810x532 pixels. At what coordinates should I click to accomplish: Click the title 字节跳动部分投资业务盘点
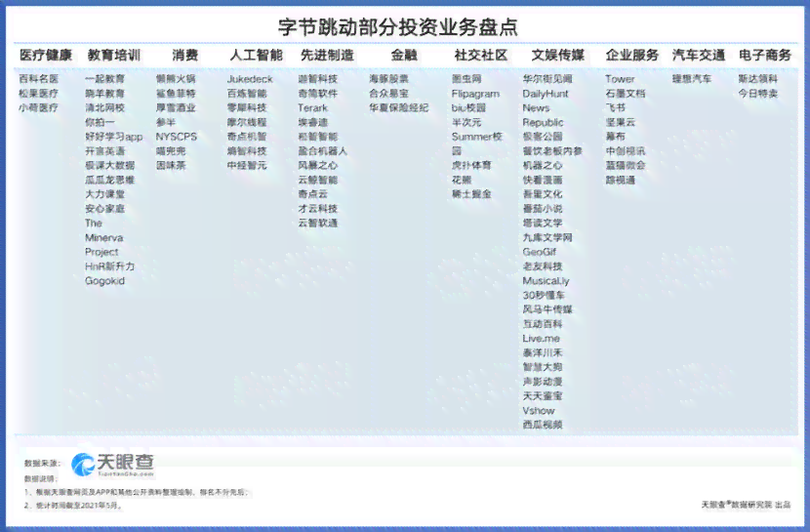[x=398, y=27]
